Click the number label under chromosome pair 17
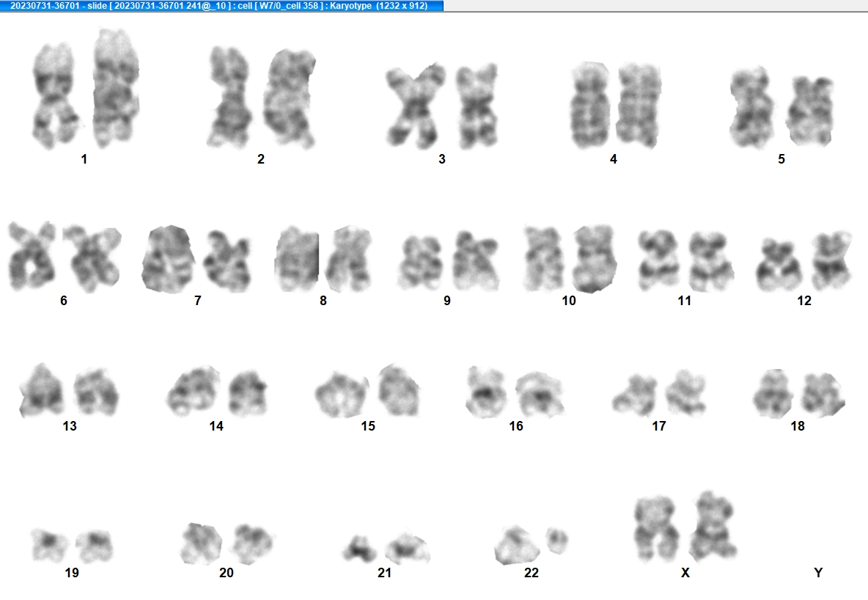Screen dimensions: 868x600 [659, 426]
